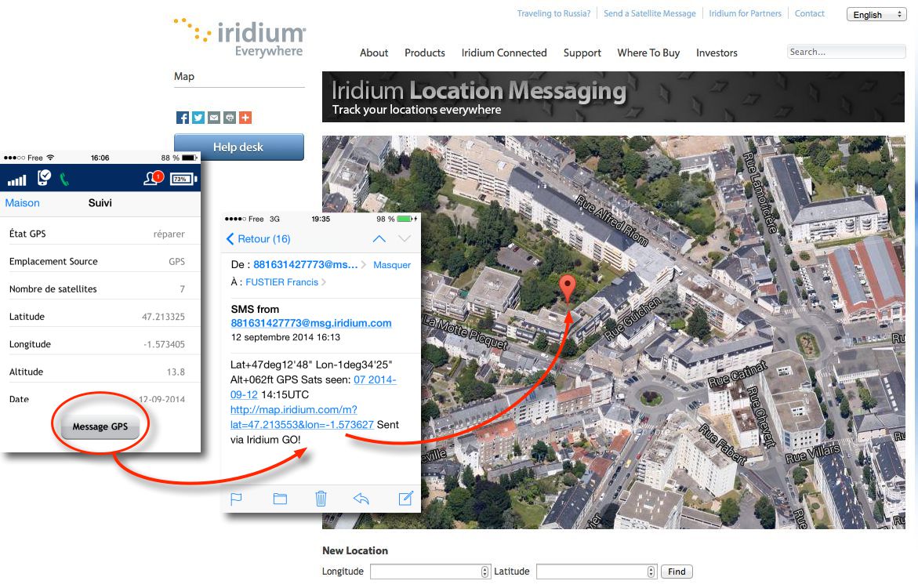Click the Rue Villars map label

(x=813, y=454)
